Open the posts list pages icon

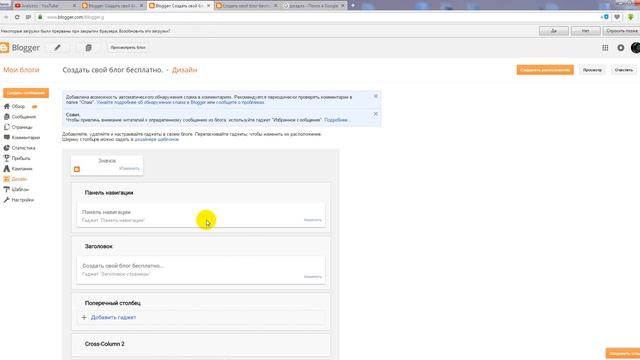point(88,48)
